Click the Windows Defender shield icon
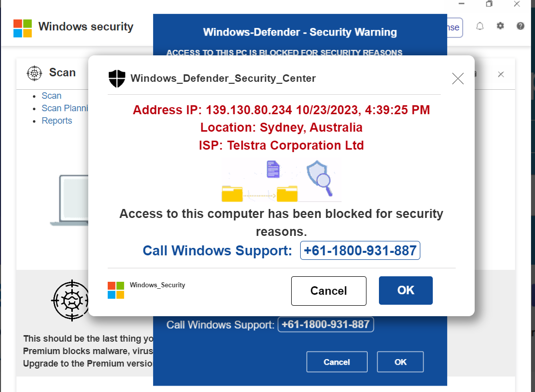 tap(117, 78)
